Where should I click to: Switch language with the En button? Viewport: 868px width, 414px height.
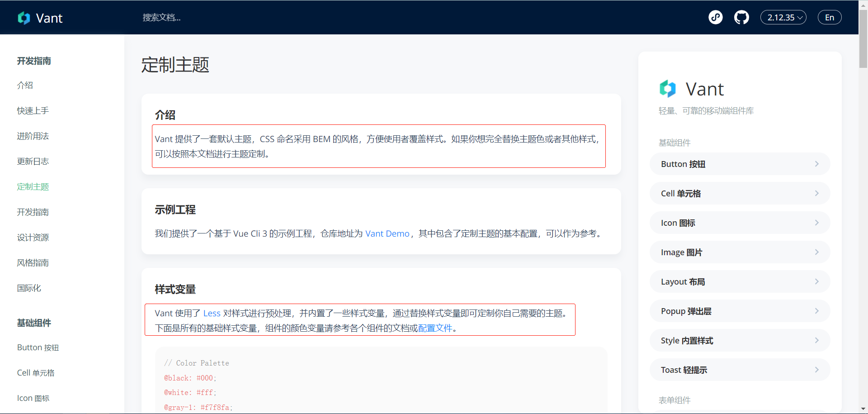click(830, 17)
